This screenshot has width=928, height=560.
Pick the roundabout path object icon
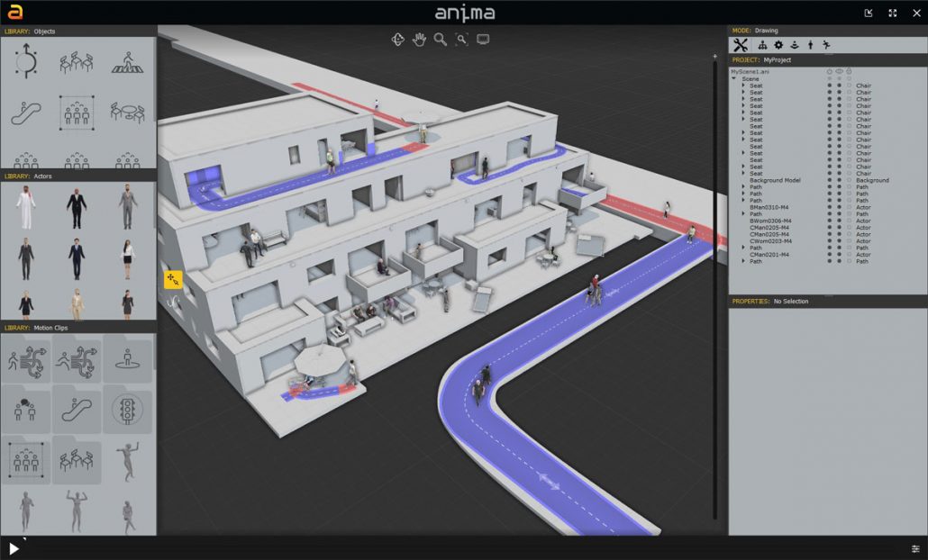(26, 61)
